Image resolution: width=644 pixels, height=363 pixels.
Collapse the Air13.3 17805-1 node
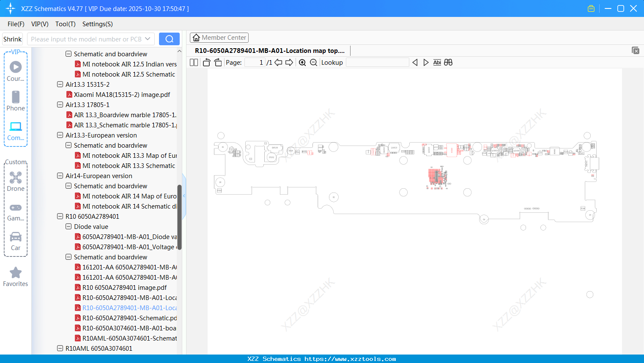[60, 104]
